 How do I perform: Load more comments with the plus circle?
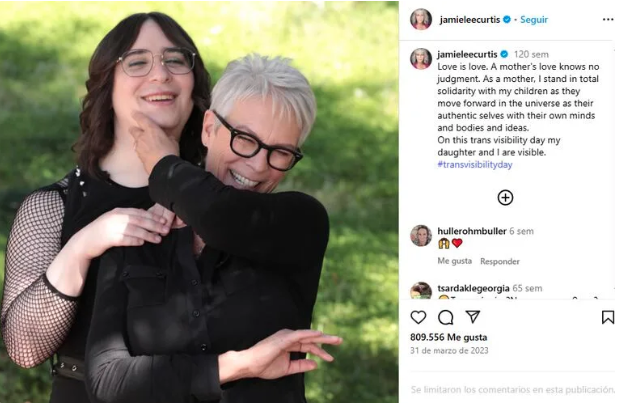505,198
